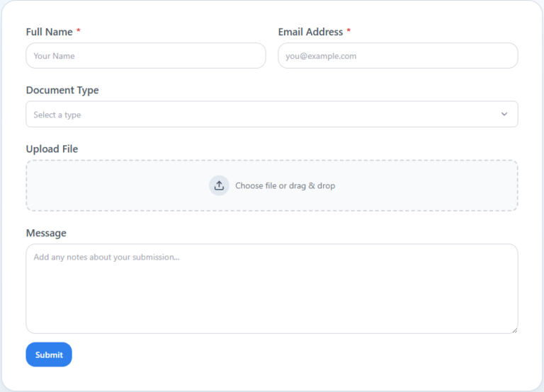Click the "Full Name" label

50,32
